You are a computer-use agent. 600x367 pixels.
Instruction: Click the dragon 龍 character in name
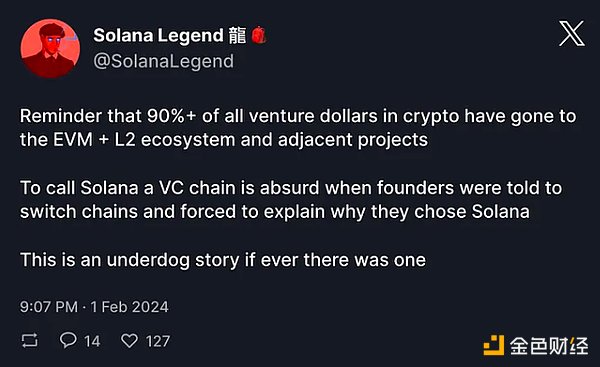tap(237, 35)
